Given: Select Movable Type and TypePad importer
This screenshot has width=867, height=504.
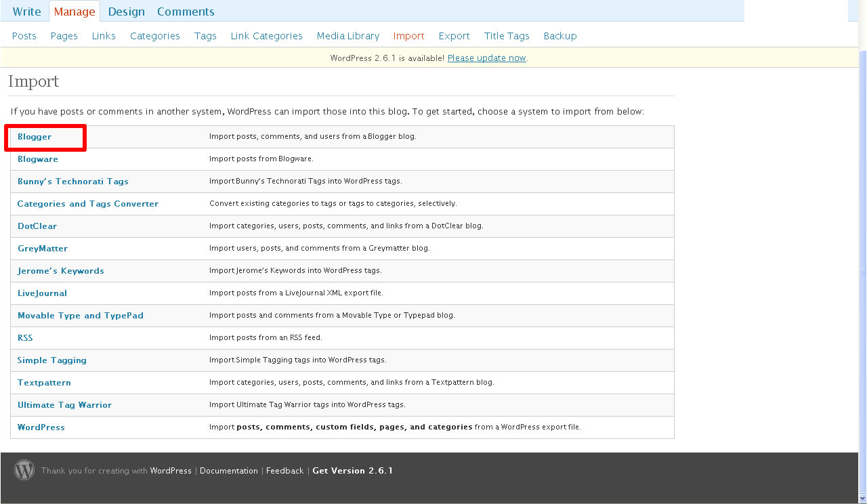Looking at the screenshot, I should pos(81,316).
